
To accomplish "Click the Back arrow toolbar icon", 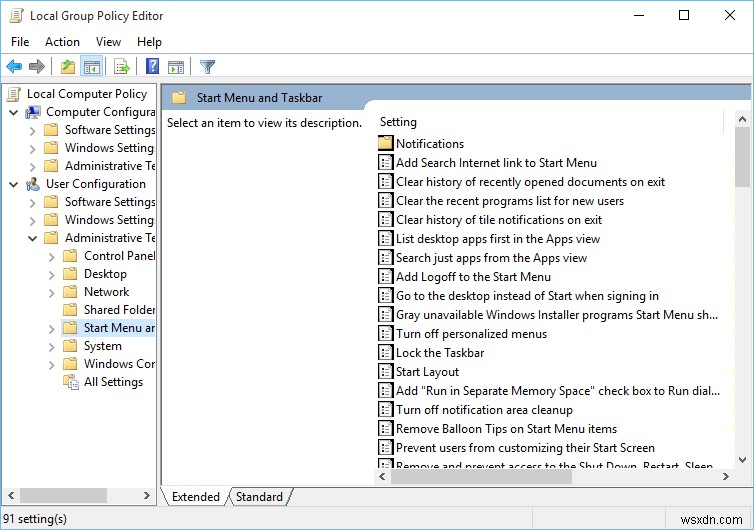I will (x=14, y=66).
